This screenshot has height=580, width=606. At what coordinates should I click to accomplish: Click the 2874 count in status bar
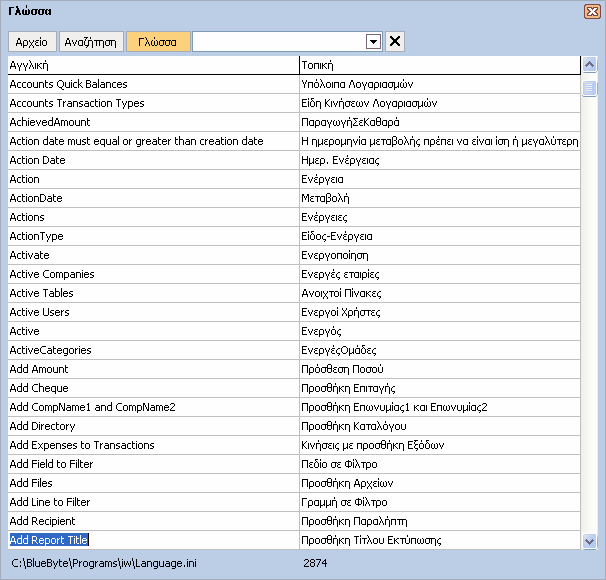click(x=315, y=563)
